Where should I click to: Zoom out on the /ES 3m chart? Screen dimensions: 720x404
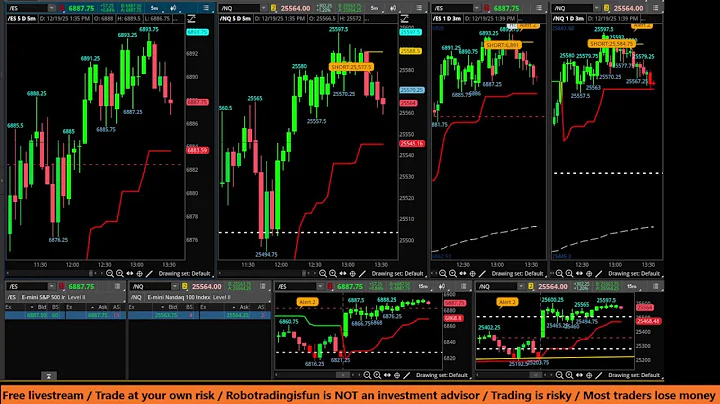(443, 273)
